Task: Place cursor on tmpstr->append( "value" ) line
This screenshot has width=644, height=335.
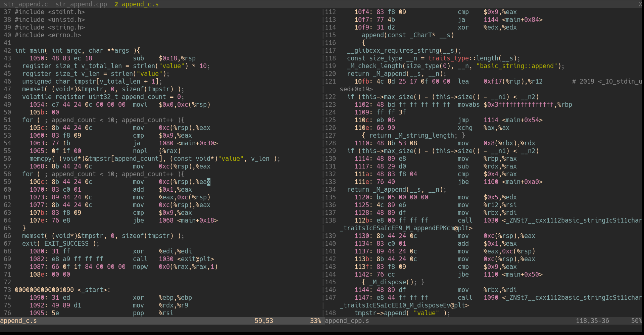Action: pyautogui.click(x=402, y=313)
